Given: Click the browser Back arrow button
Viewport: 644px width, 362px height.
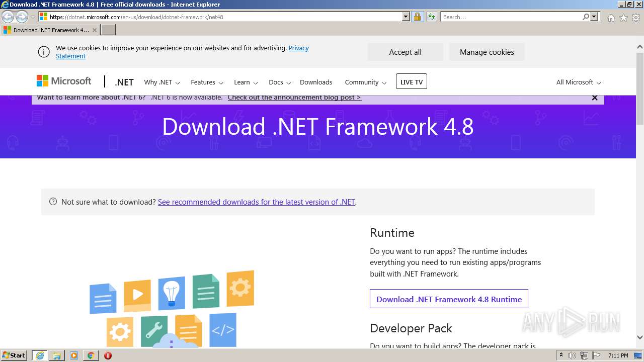Looking at the screenshot, I should (8, 17).
